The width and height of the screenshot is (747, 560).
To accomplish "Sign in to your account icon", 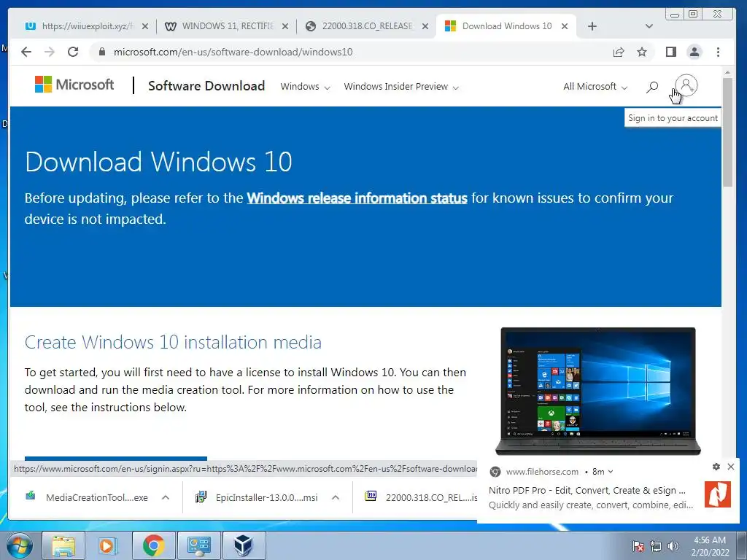I will [686, 86].
